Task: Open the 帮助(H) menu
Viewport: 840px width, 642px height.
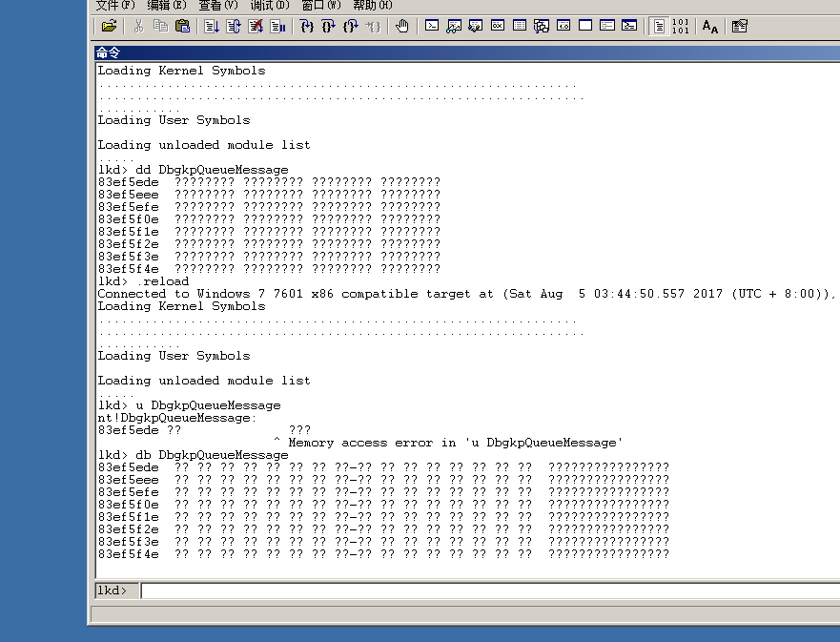Action: click(372, 6)
